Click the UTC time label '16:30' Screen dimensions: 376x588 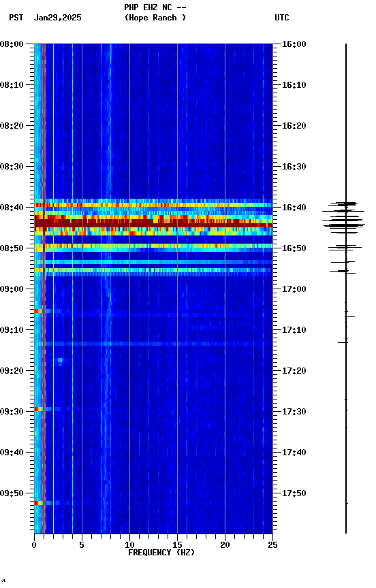point(294,167)
